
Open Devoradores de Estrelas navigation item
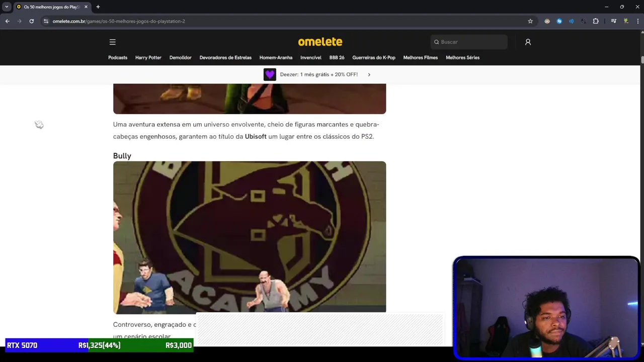point(225,57)
